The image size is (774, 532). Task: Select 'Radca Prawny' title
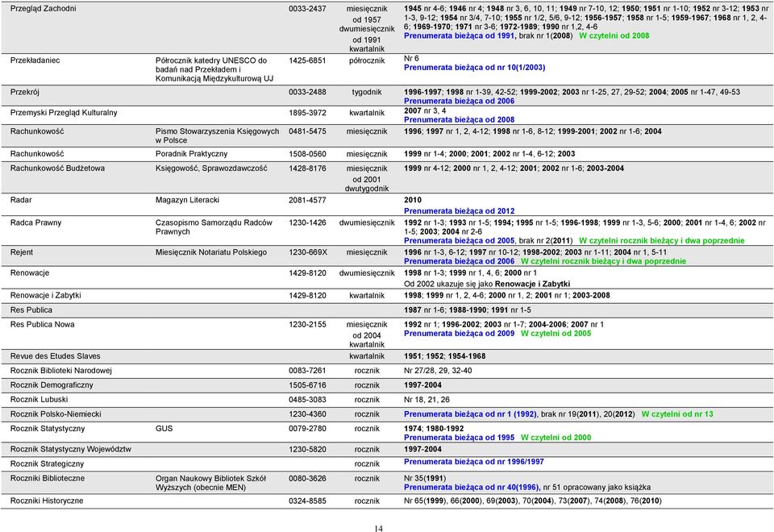pyautogui.click(x=35, y=222)
